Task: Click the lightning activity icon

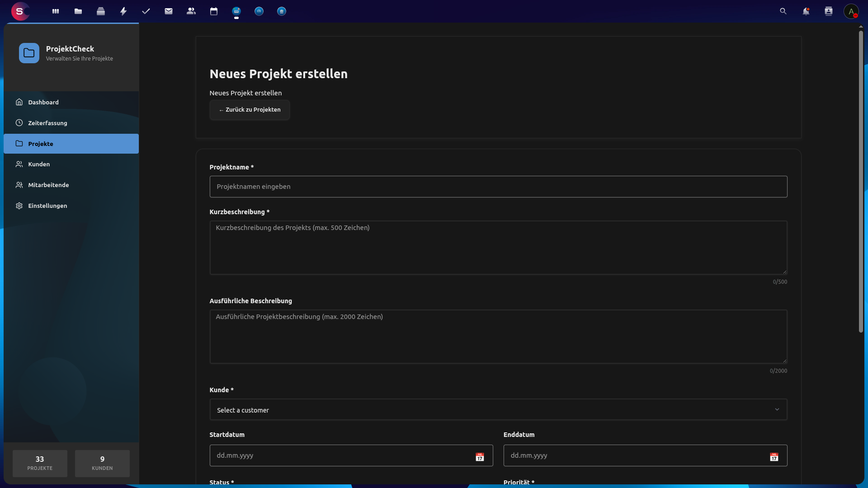Action: point(123,11)
